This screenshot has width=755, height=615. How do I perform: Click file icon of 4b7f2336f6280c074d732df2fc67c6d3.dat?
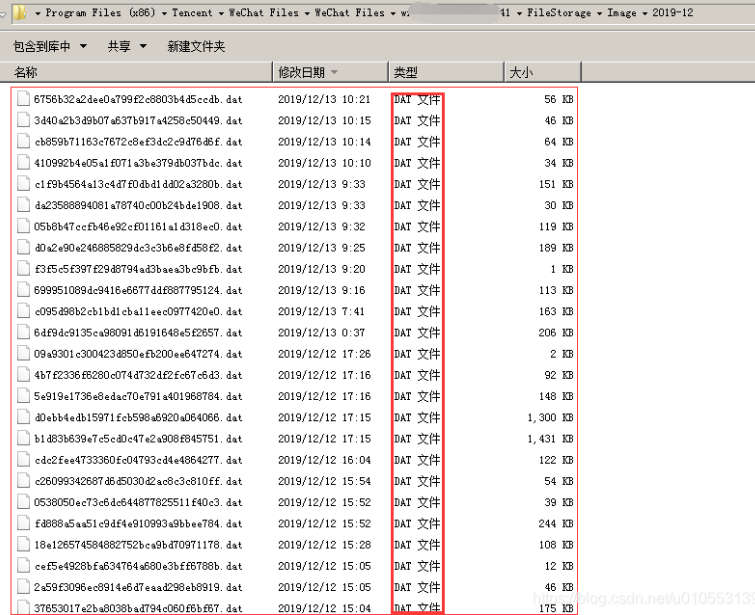click(x=23, y=375)
